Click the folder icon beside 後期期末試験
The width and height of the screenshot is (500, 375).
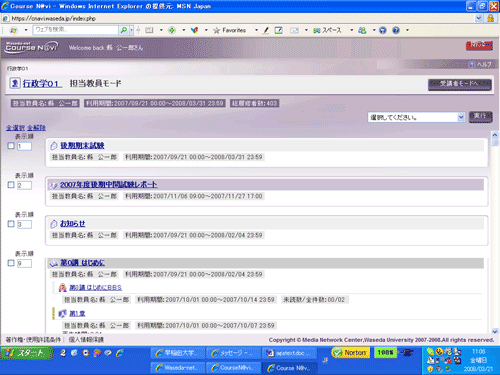tap(54, 146)
